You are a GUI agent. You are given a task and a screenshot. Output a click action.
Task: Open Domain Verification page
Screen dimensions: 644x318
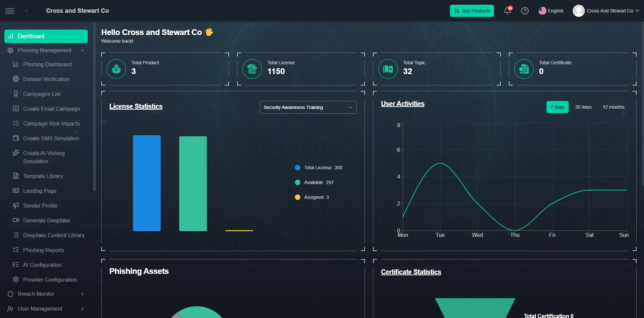(x=46, y=79)
